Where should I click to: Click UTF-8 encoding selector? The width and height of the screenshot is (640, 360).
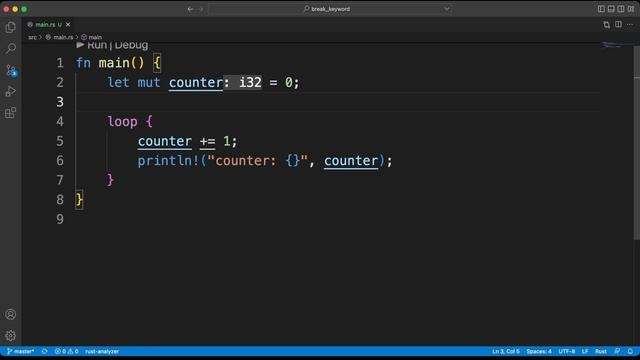567,351
